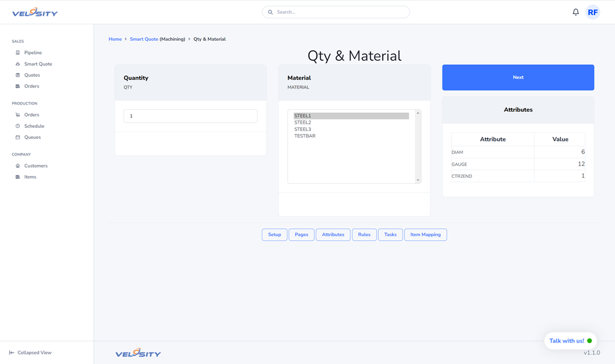Toggle the Collapsed View sidebar control
The height and width of the screenshot is (364, 615).
[30, 353]
